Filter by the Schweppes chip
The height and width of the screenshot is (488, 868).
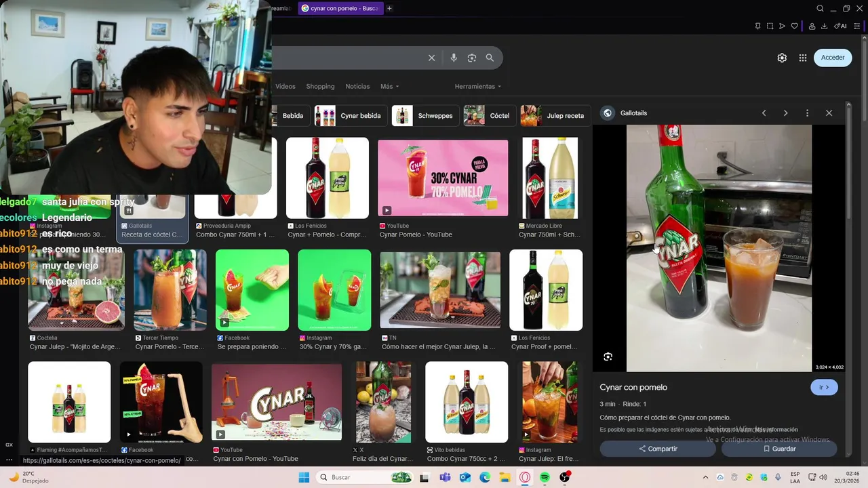point(425,116)
